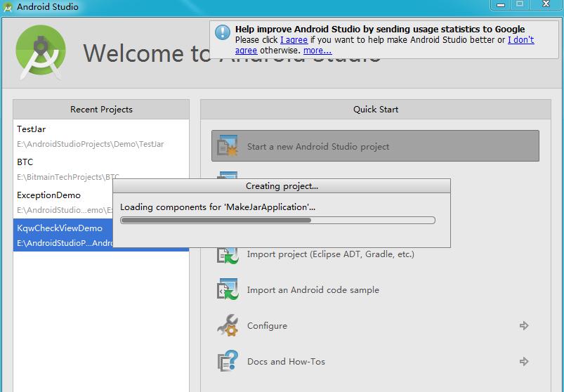The image size is (564, 392).
Task: Click the Import project folder icon
Action: [x=228, y=255]
